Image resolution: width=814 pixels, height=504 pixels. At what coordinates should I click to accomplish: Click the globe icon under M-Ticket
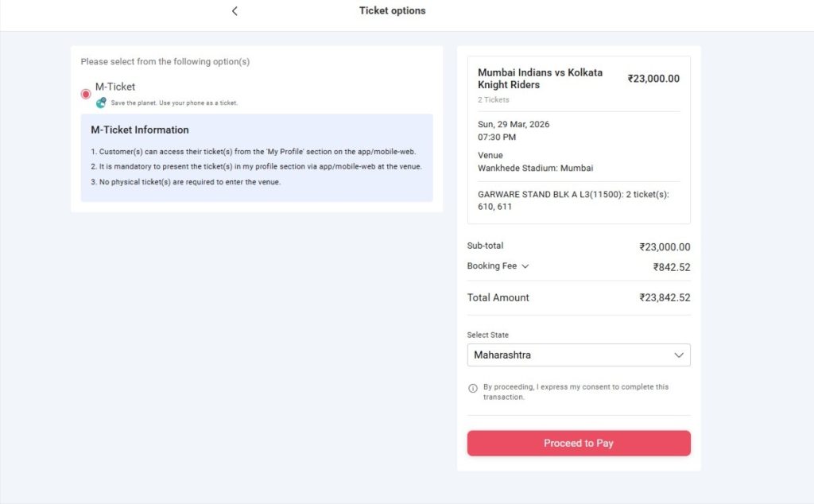tap(101, 103)
